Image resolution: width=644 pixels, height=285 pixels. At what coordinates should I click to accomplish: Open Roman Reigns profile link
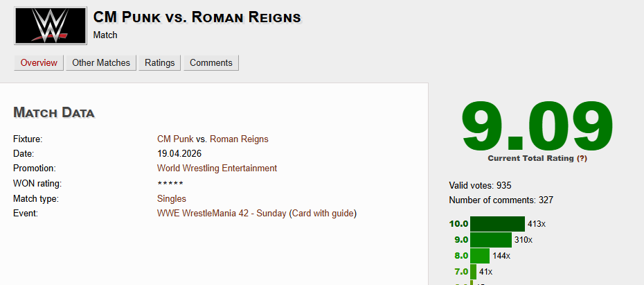239,139
